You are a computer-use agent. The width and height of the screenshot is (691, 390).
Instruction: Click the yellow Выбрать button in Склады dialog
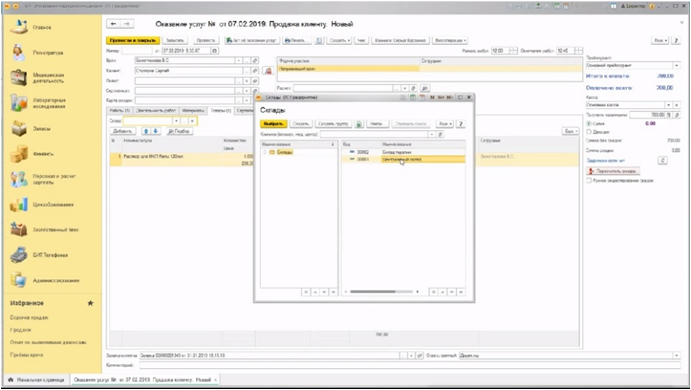(x=273, y=124)
